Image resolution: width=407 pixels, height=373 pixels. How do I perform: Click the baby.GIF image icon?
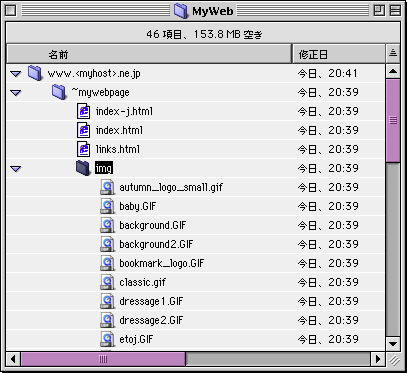click(x=107, y=206)
